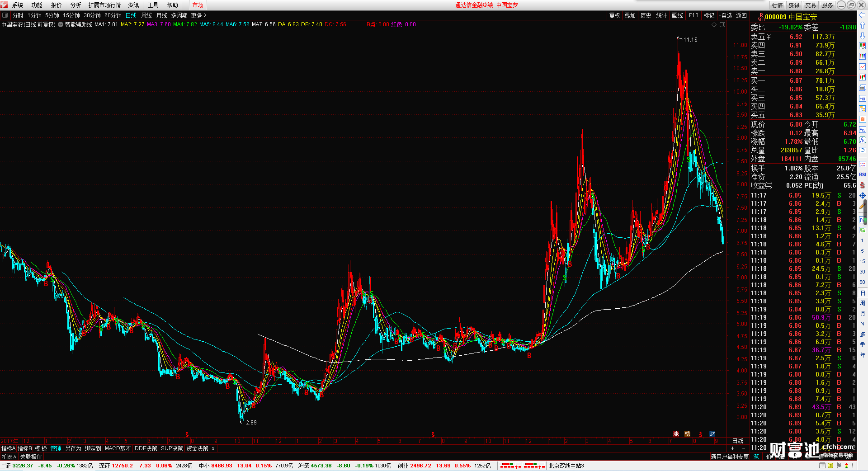
Task: Switch to 分时 intraday view
Action: pos(18,15)
